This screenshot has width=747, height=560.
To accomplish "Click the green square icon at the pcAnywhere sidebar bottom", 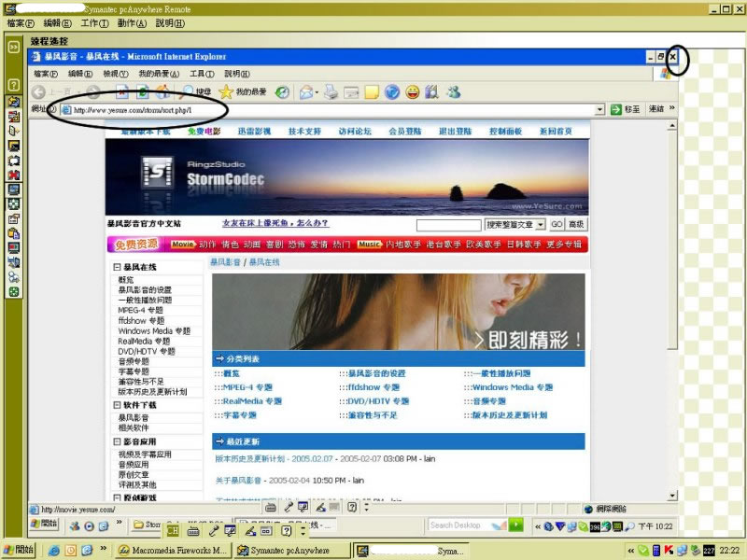I will (14, 292).
